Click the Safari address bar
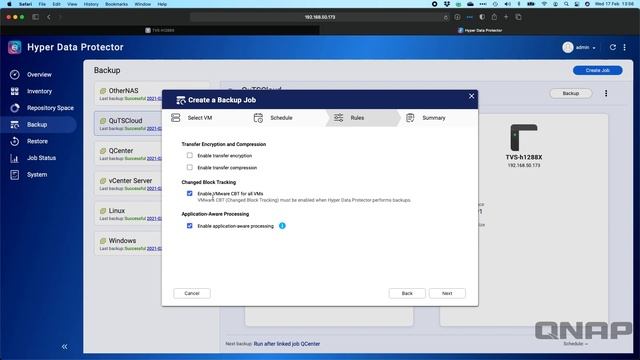This screenshot has height=360, width=640. [x=320, y=17]
